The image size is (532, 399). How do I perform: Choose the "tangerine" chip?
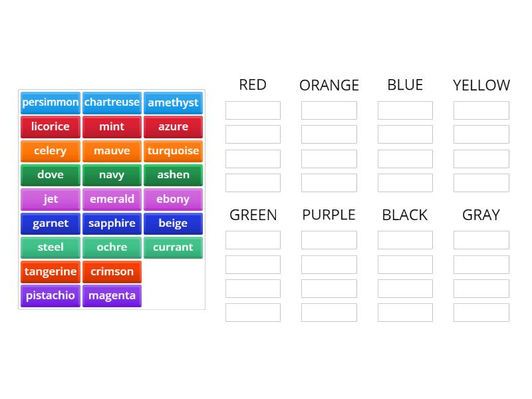pos(50,271)
